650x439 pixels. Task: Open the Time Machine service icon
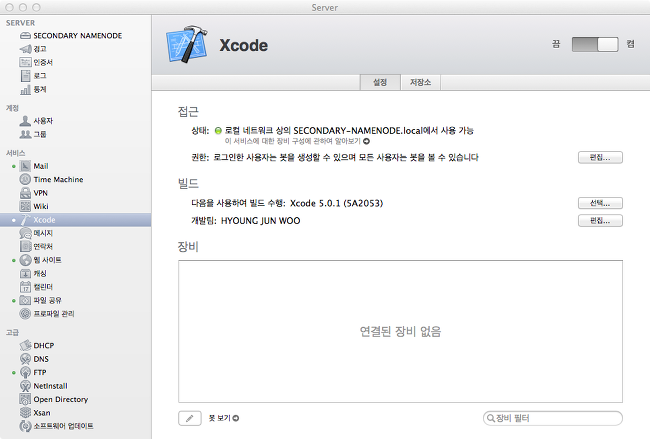point(25,179)
